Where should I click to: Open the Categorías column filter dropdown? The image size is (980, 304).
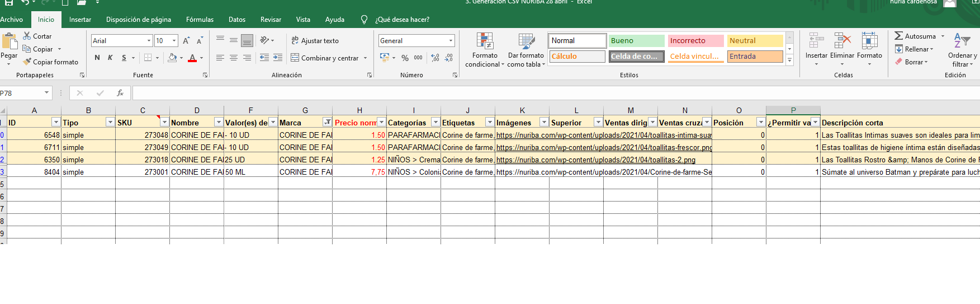(x=435, y=122)
